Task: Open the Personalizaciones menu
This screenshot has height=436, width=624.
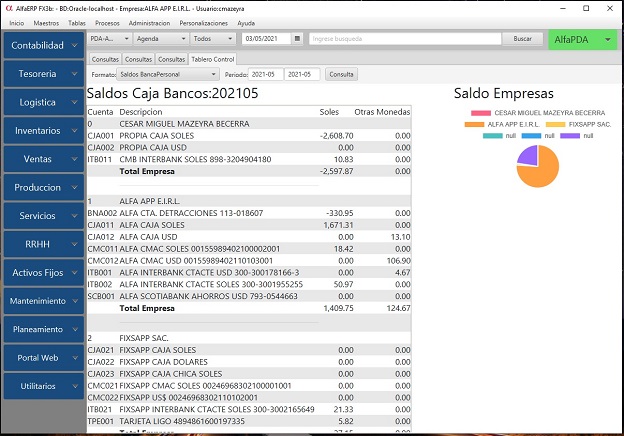Action: (x=205, y=22)
